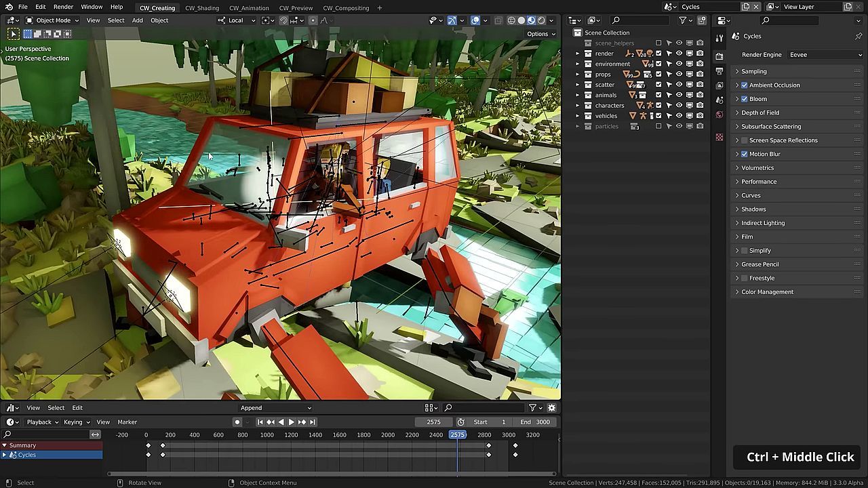868x488 pixels.
Task: Hide the vehicles collection in viewport
Action: 679,116
